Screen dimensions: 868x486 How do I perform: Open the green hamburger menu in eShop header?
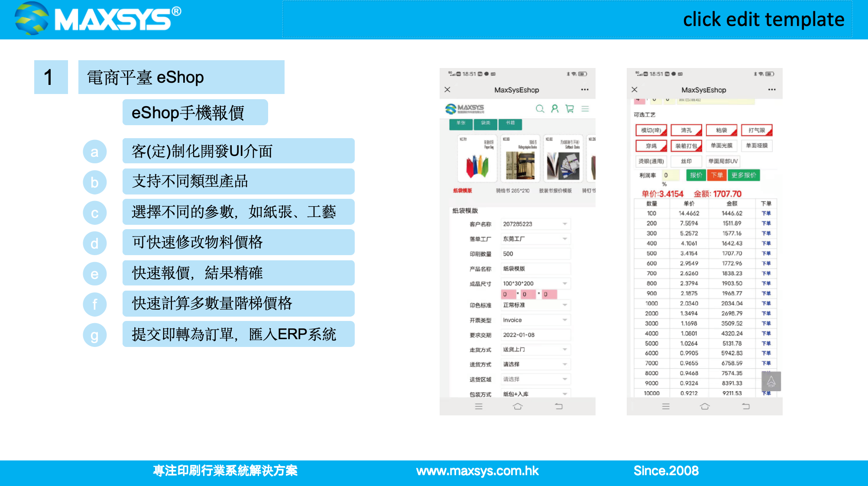[585, 109]
